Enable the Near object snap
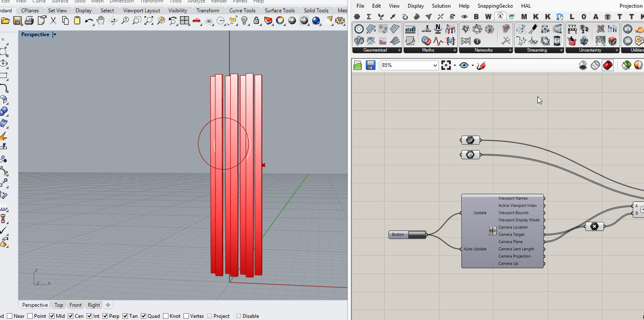The height and width of the screenshot is (320, 644). (10, 316)
